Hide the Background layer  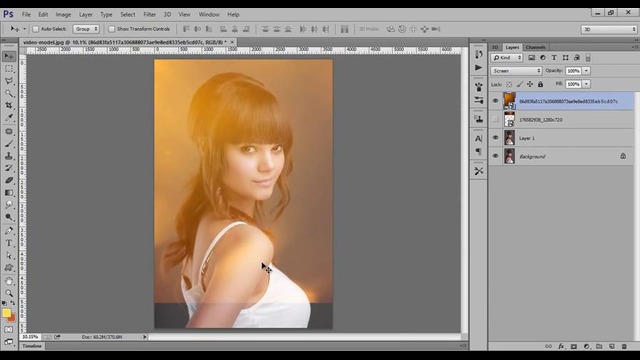tap(496, 156)
